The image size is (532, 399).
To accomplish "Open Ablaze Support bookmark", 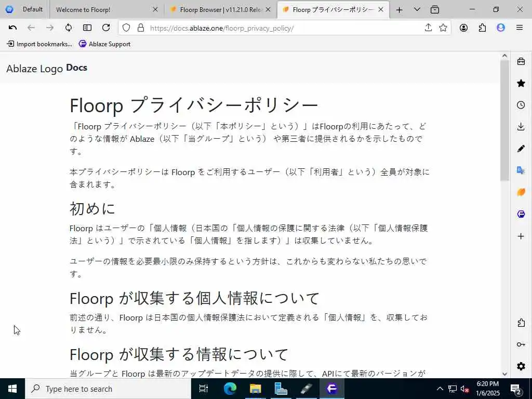I will click(104, 44).
